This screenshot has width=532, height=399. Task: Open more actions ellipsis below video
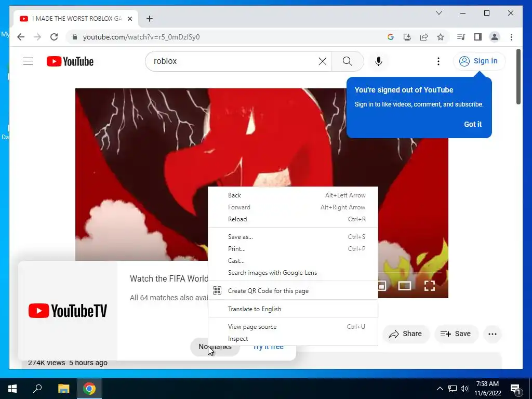pyautogui.click(x=493, y=334)
